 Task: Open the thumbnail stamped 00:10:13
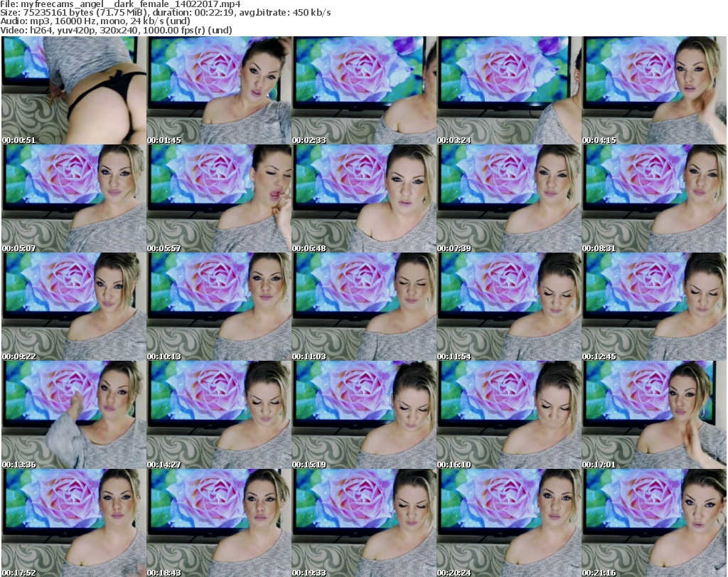pyautogui.click(x=219, y=307)
